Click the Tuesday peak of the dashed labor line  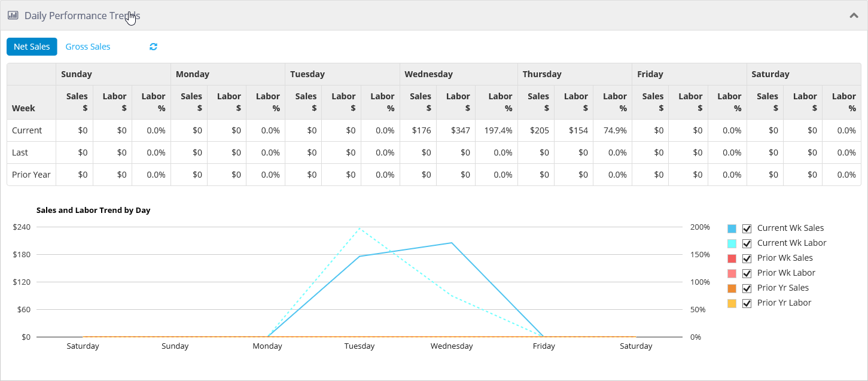360,228
